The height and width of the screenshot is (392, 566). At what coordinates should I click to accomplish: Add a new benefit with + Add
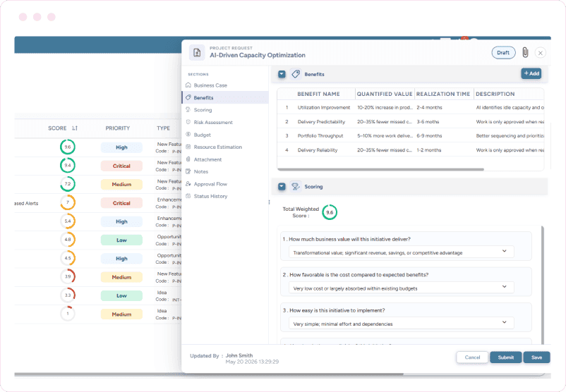531,73
